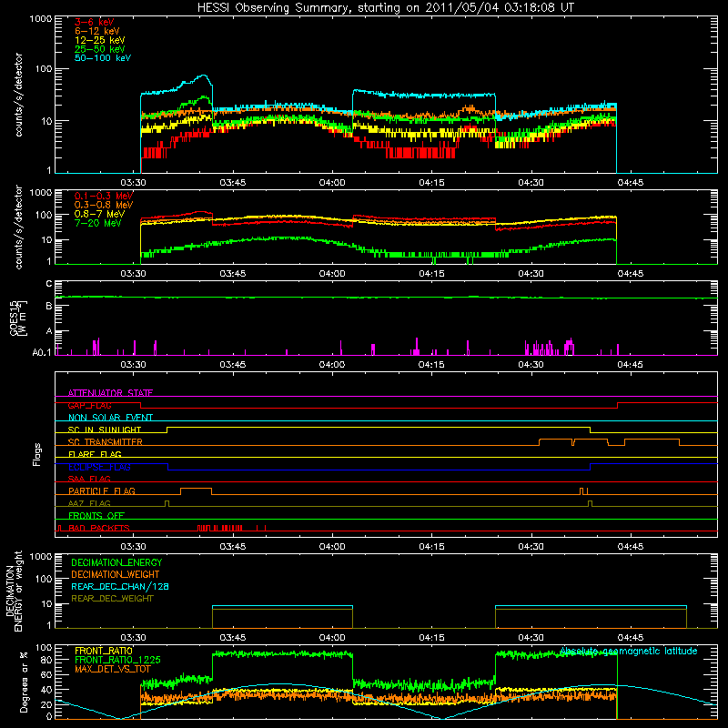Click the PARTICLE_FLAG label

[x=102, y=490]
